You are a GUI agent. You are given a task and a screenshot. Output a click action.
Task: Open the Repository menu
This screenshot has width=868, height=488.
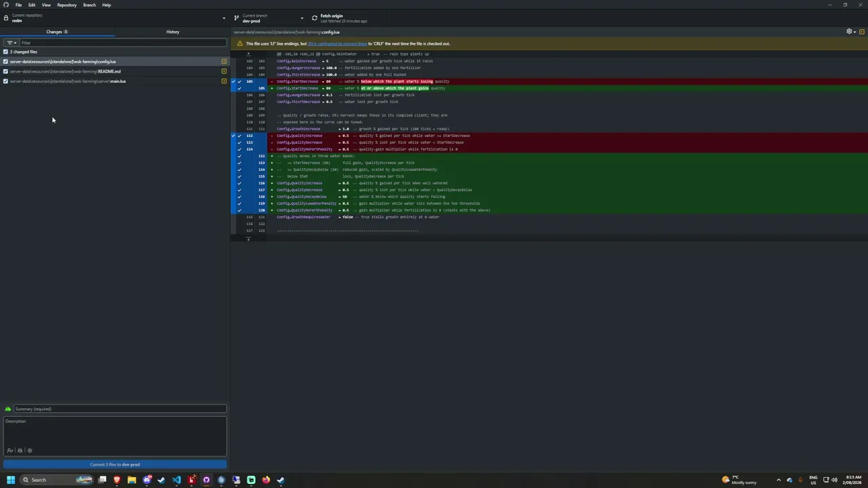click(x=66, y=5)
